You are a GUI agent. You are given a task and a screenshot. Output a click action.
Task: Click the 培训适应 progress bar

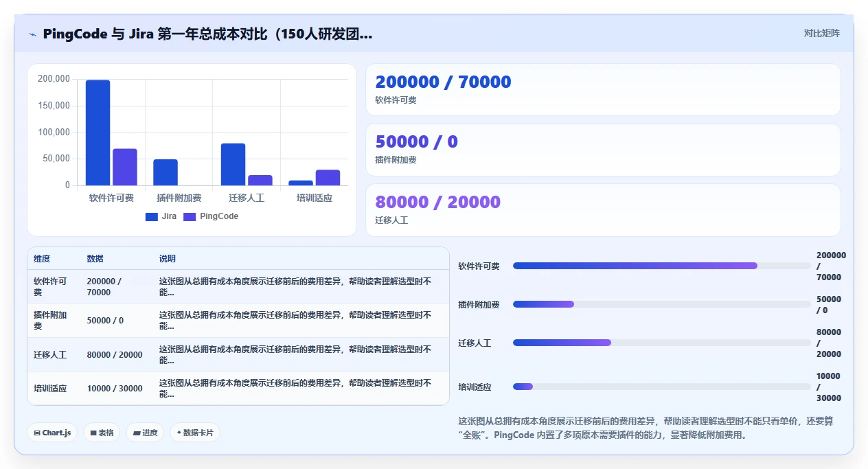662,387
